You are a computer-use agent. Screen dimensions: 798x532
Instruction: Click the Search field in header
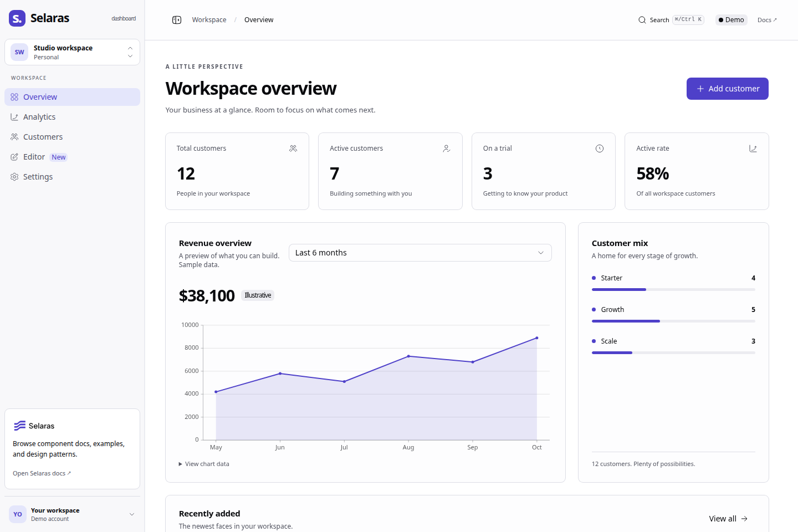coord(671,20)
